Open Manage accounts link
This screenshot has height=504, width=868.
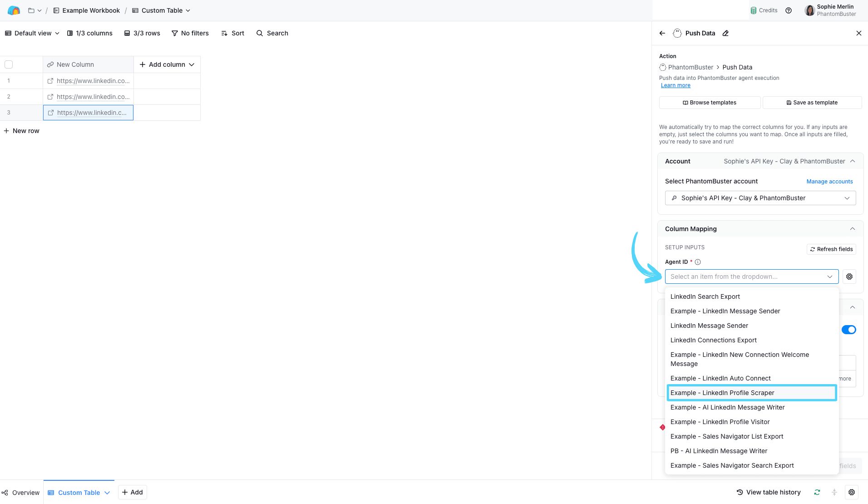pos(829,182)
